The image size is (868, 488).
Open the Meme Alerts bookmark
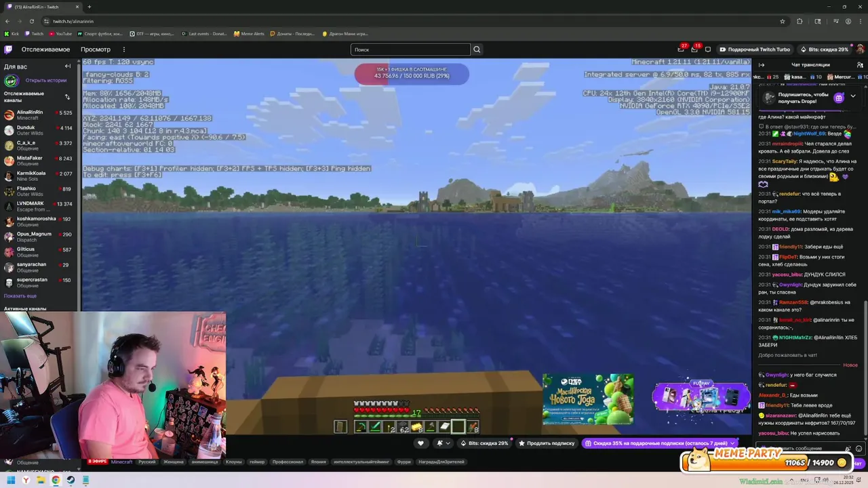click(249, 33)
